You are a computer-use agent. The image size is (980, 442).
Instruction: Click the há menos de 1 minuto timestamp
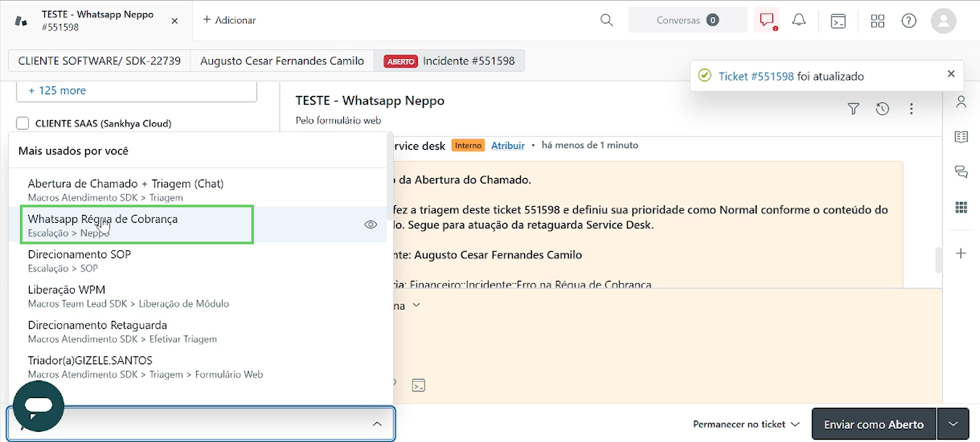point(590,145)
